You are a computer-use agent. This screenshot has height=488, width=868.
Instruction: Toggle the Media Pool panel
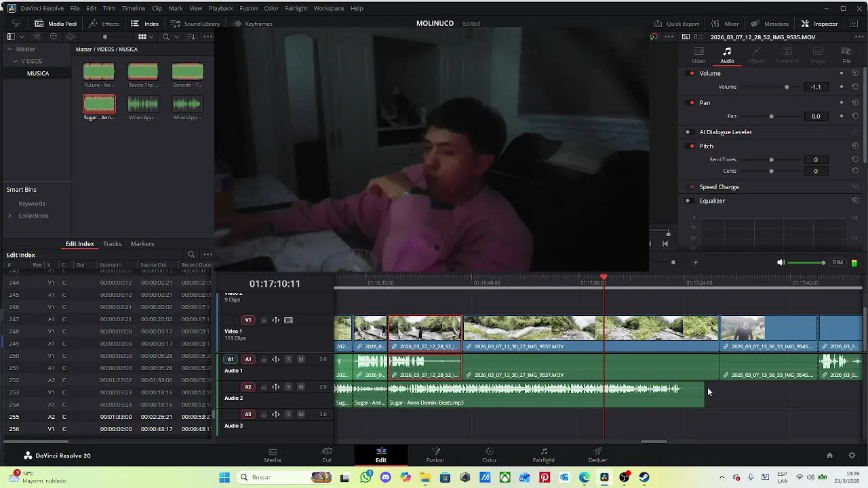(56, 24)
